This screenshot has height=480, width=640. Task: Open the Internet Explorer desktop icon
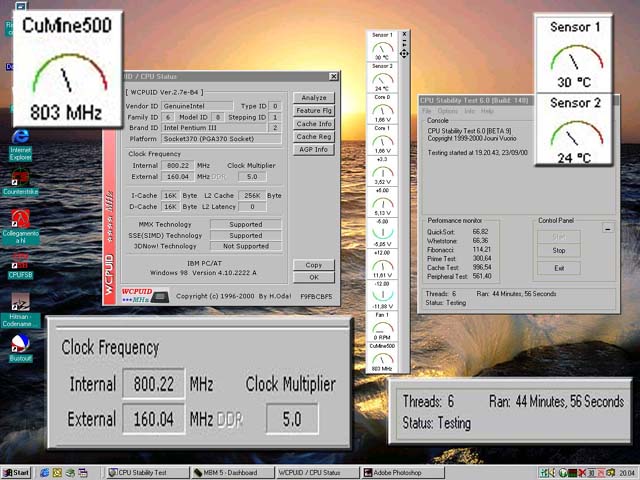pyautogui.click(x=20, y=145)
